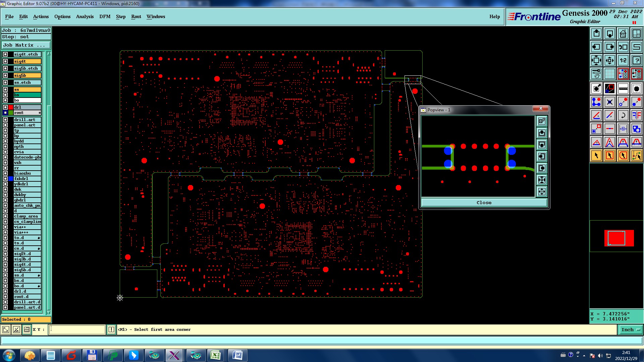Image resolution: width=644 pixels, height=362 pixels.
Task: Click the help question mark icon
Action: [x=636, y=61]
